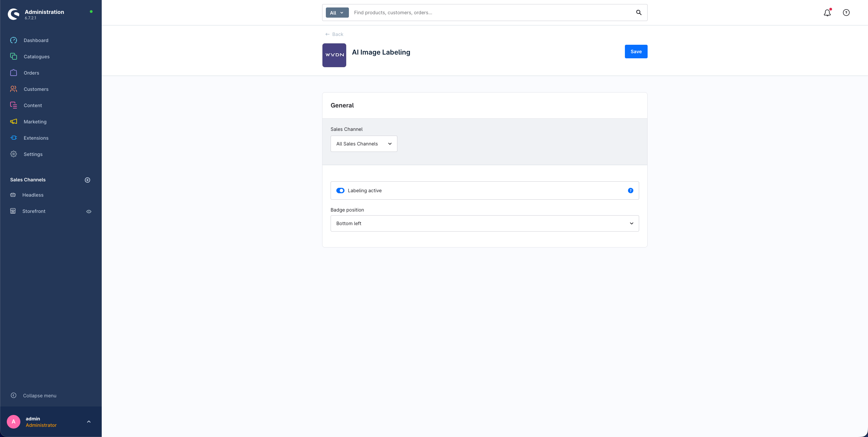Open the Sales Channel dropdown
This screenshot has height=437, width=868.
click(x=364, y=144)
